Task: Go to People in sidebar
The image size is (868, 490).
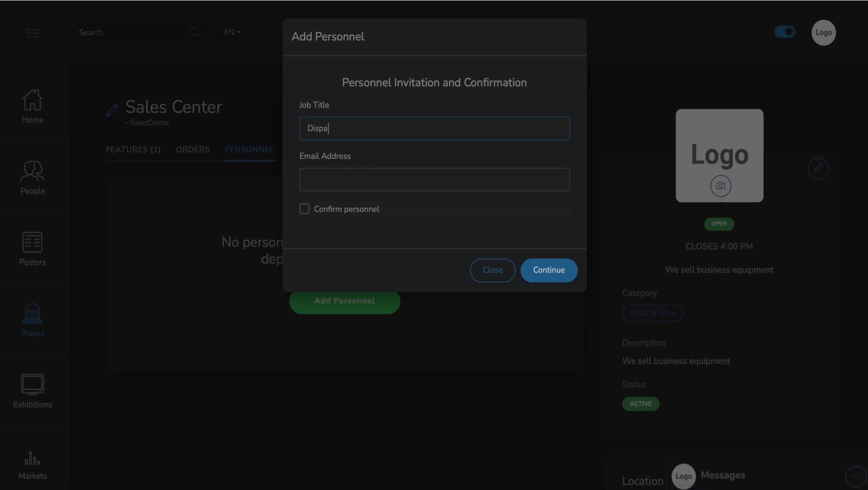Action: (33, 171)
